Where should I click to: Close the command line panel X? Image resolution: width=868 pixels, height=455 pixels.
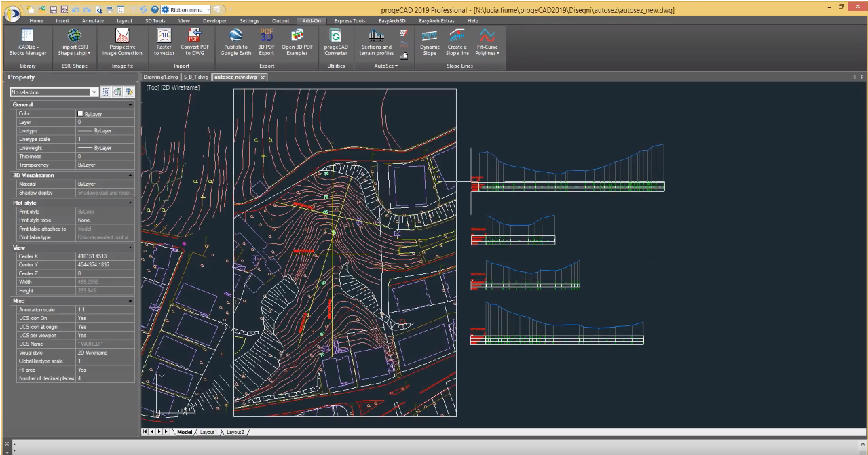[6, 443]
